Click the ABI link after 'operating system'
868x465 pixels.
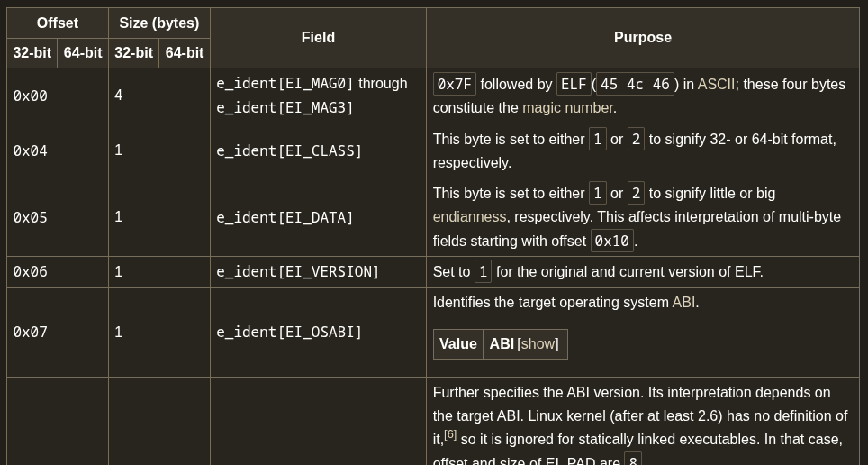[683, 303]
